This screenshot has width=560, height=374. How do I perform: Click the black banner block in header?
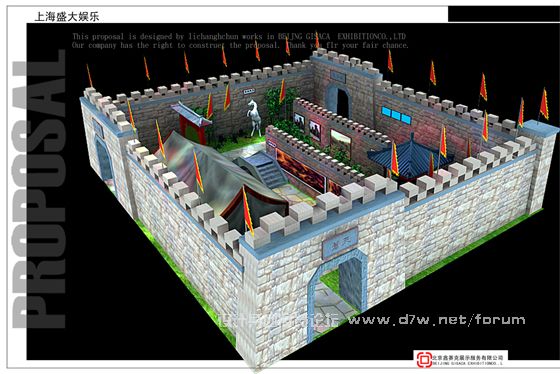[x=504, y=14]
